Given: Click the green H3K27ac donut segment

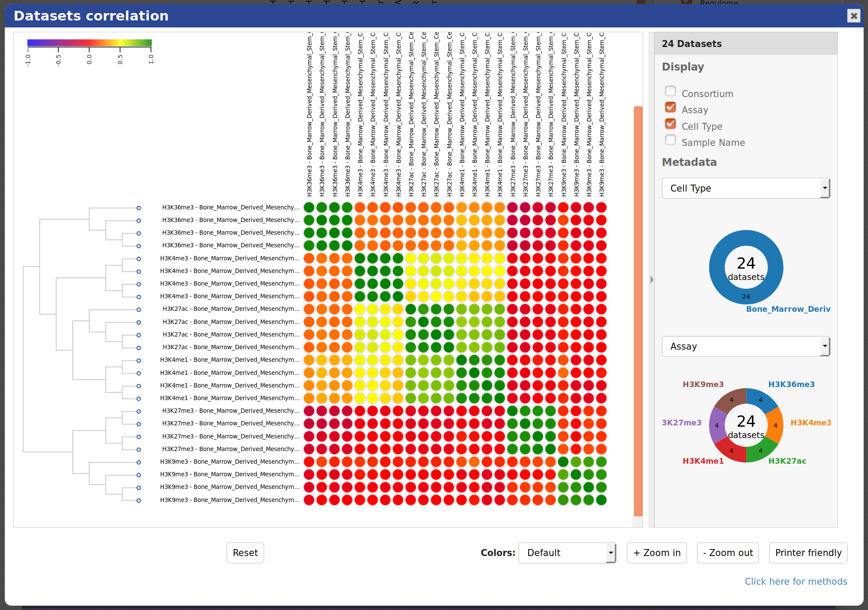Looking at the screenshot, I should 761,451.
